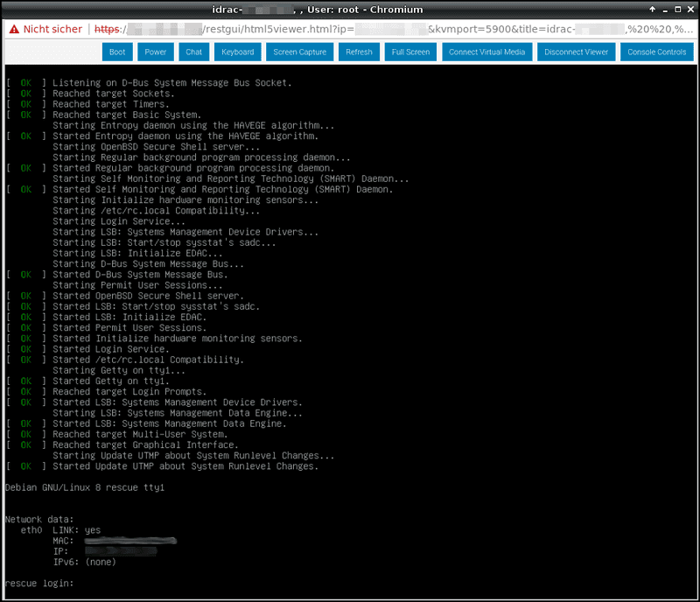Switch viewer to Full Screen
The height and width of the screenshot is (602, 700).
(x=410, y=52)
